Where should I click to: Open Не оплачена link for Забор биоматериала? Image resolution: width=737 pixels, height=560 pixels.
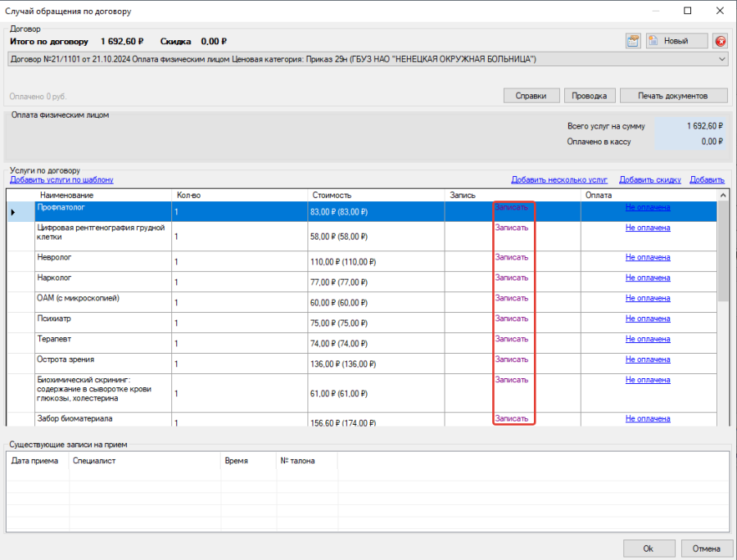click(x=648, y=418)
